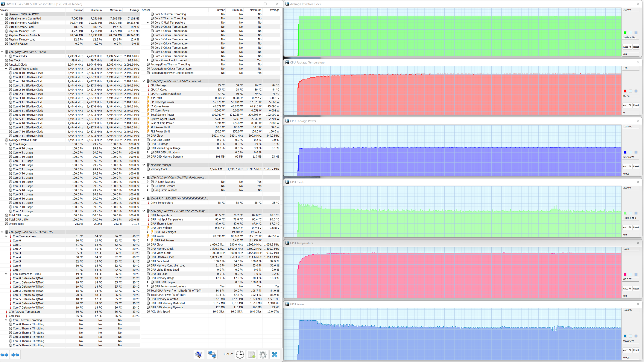Expand the GPU Performance Limiters entry
644x362 pixels.
point(148,286)
